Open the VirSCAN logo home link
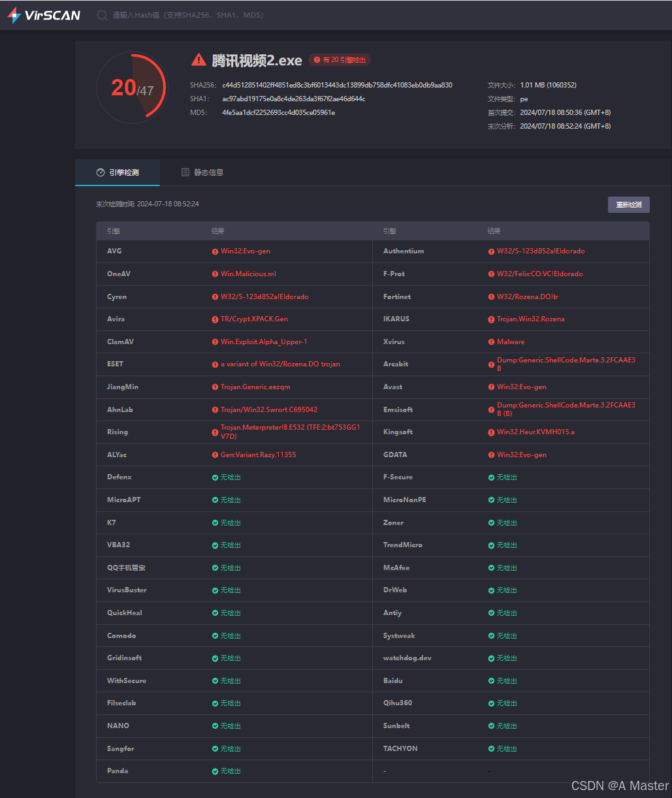This screenshot has width=672, height=798. [x=44, y=15]
